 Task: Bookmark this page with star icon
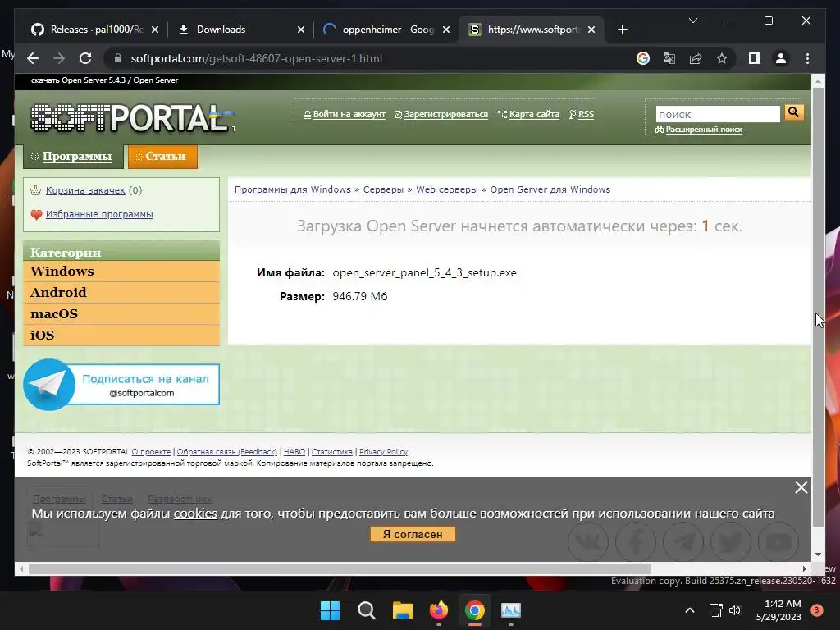(722, 58)
